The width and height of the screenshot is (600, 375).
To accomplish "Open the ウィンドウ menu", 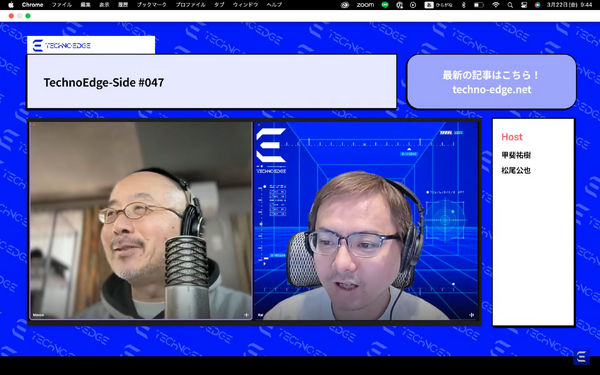I will 245,5.
